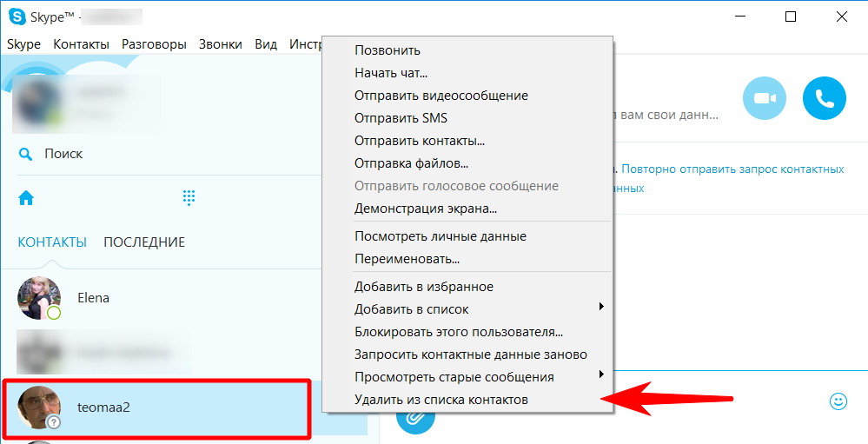
Task: Open the Home icon in sidebar
Action: point(26,198)
